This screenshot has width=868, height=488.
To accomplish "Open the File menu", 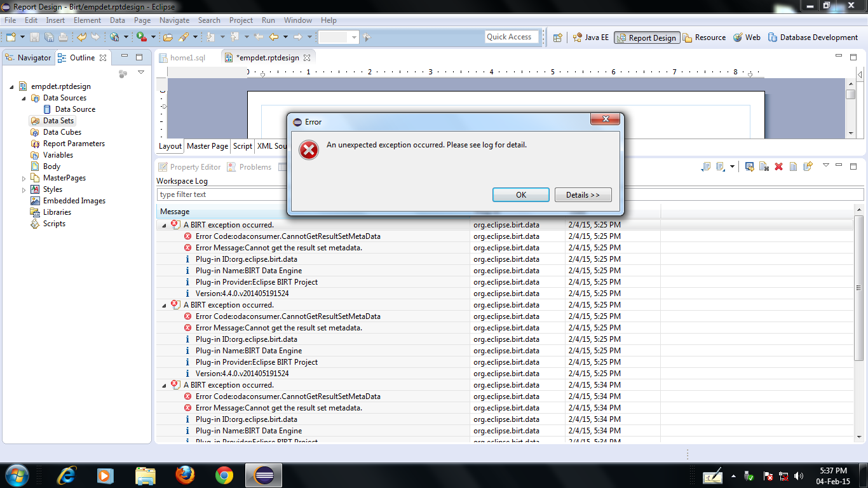I will [x=10, y=20].
